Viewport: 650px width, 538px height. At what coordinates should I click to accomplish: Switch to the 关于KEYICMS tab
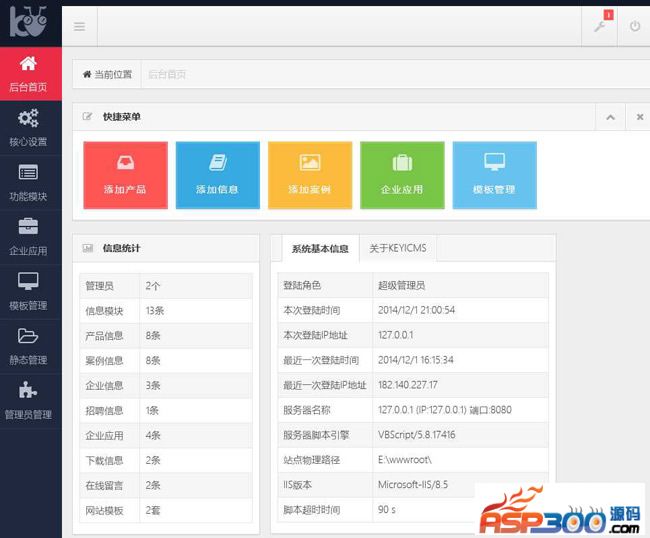click(398, 248)
